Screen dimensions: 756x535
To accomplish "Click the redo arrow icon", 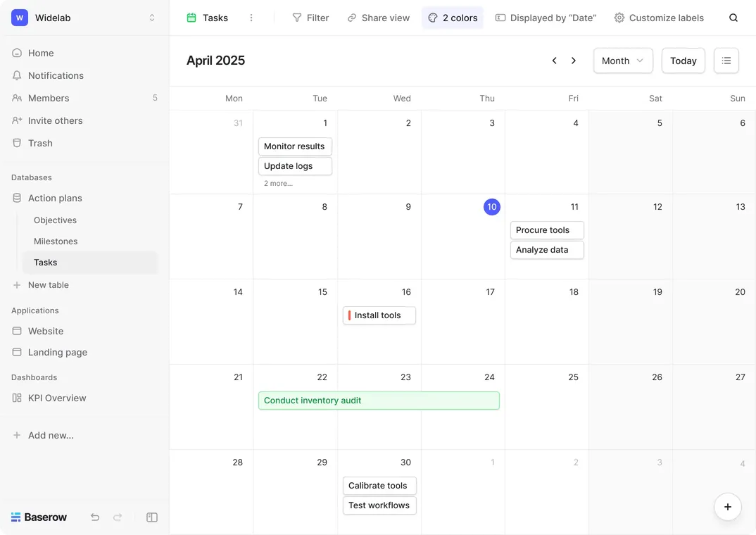I will click(x=118, y=517).
